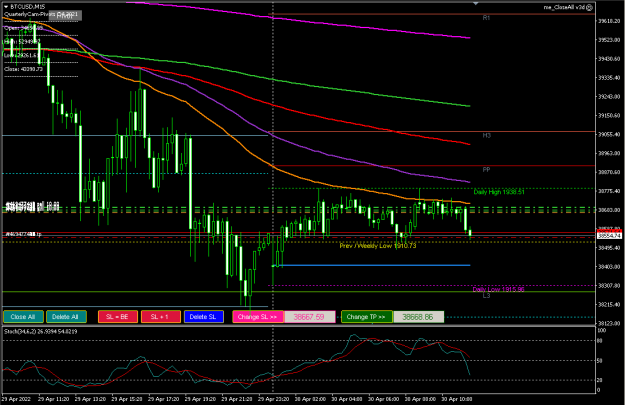This screenshot has height=405, width=625.
Task: Click the green Change TP >> button
Action: (x=367, y=317)
